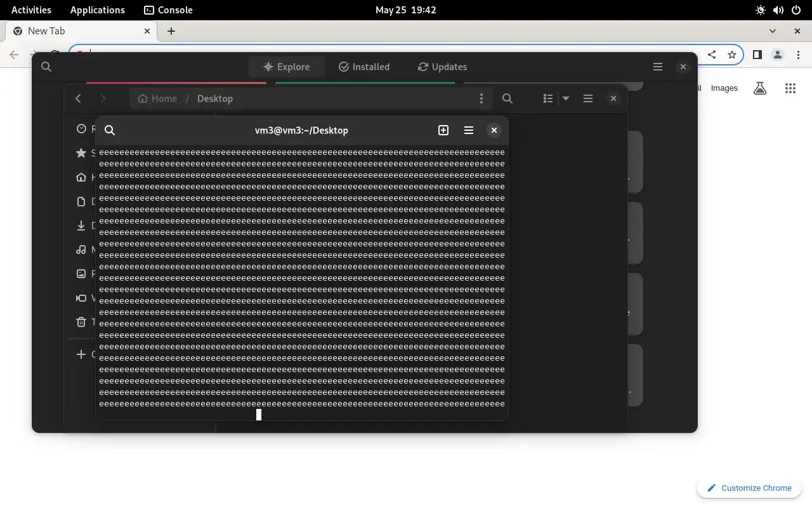The height and width of the screenshot is (508, 812).
Task: Switch Files to list view
Action: pyautogui.click(x=548, y=98)
